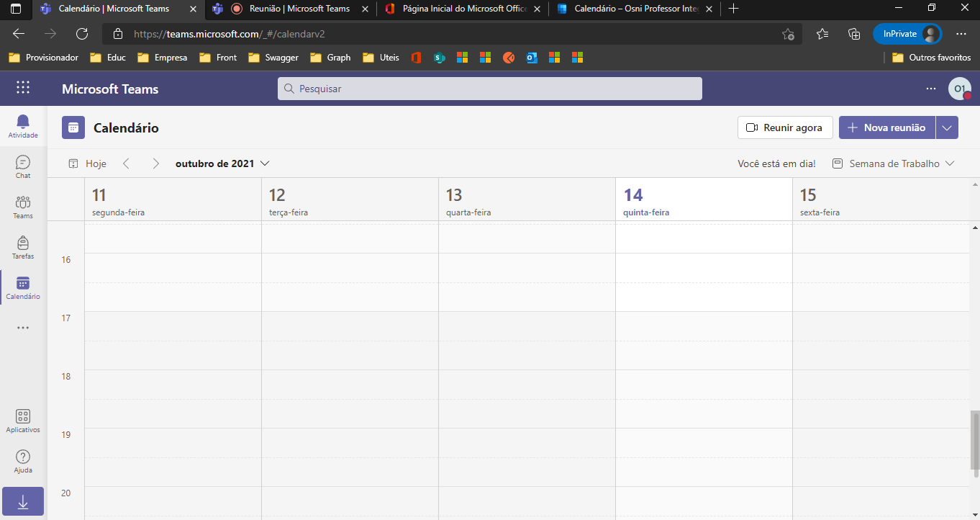Close the Reunião Microsoft Teams tab
Screen dimensions: 980x520
[x=366, y=9]
